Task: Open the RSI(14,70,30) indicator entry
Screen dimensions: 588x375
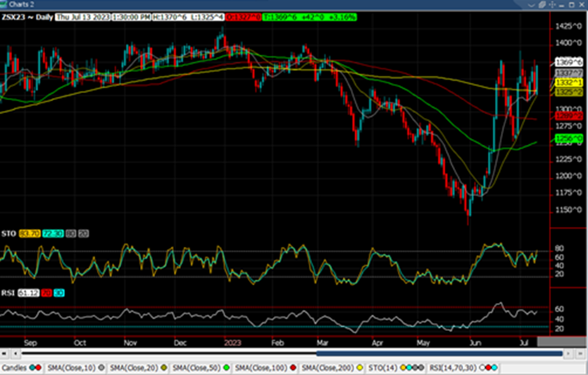Action: pos(455,368)
